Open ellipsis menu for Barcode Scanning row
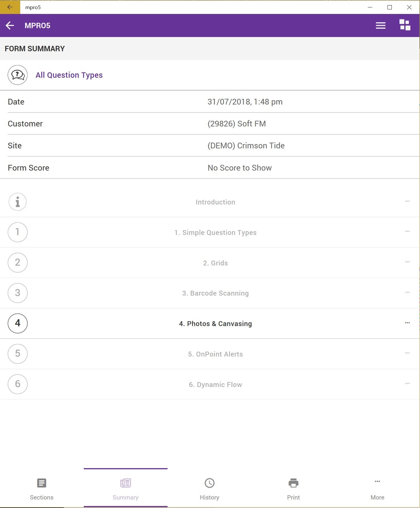 pos(407,292)
